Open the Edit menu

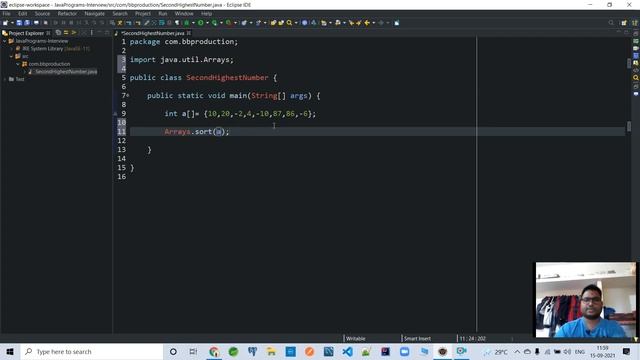[22, 13]
